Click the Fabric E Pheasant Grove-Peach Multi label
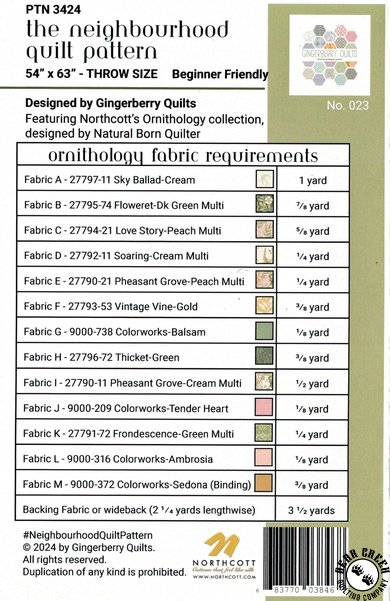 (x=134, y=281)
